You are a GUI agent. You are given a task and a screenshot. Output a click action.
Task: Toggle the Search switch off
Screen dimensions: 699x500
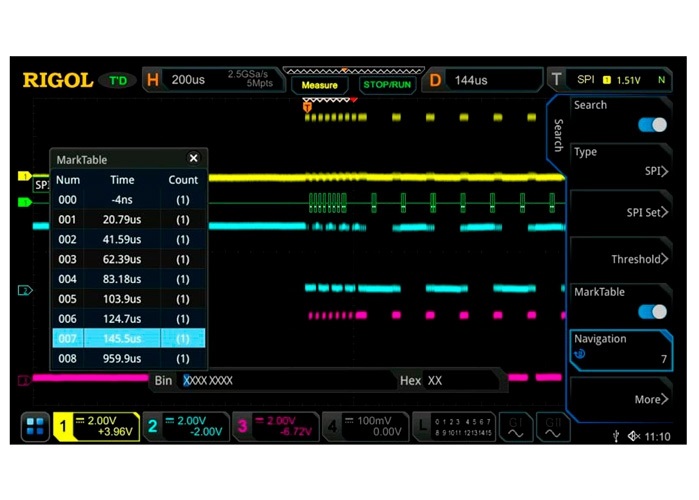652,125
